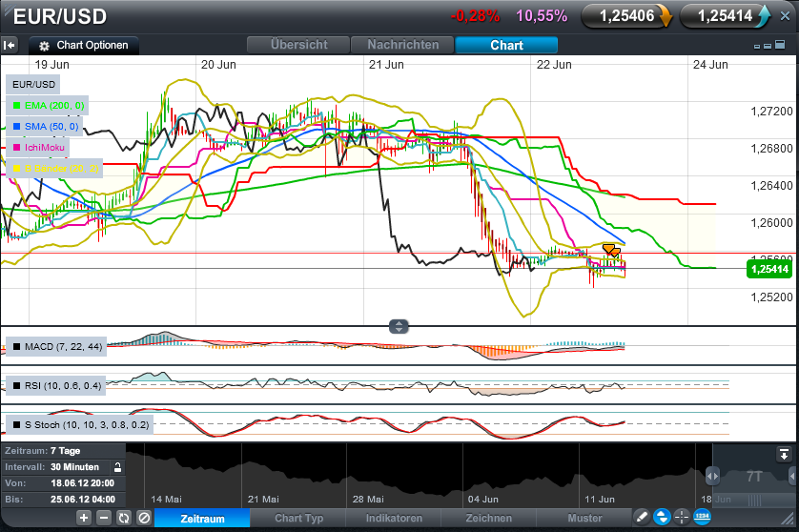Click the 21 Mai label in the navigator

263,500
